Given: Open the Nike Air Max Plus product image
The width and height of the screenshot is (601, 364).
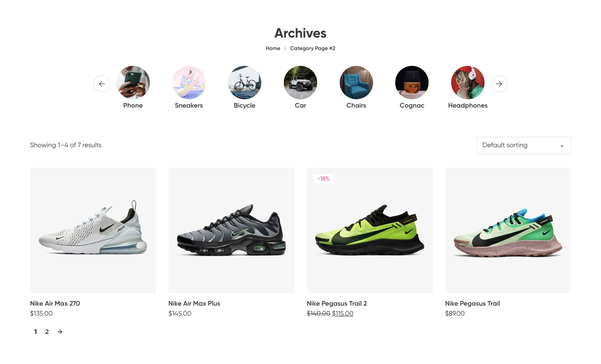Looking at the screenshot, I should [x=231, y=230].
